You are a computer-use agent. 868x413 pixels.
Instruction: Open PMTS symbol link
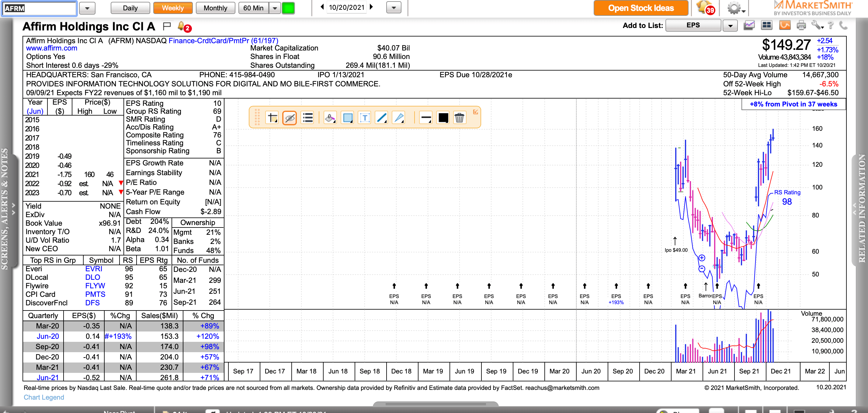pyautogui.click(x=95, y=294)
